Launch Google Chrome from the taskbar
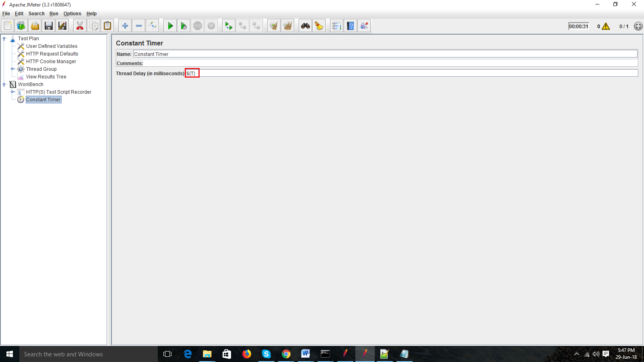 [x=286, y=354]
